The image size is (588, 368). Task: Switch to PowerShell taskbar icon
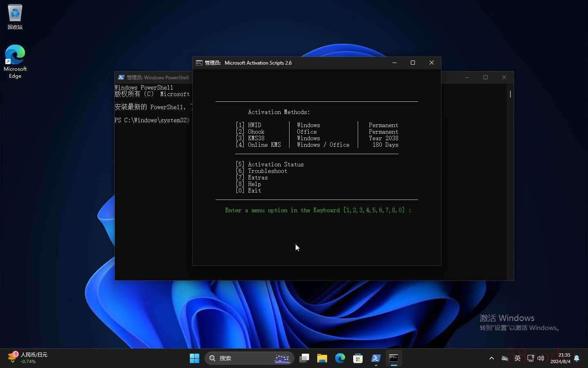tap(376, 358)
